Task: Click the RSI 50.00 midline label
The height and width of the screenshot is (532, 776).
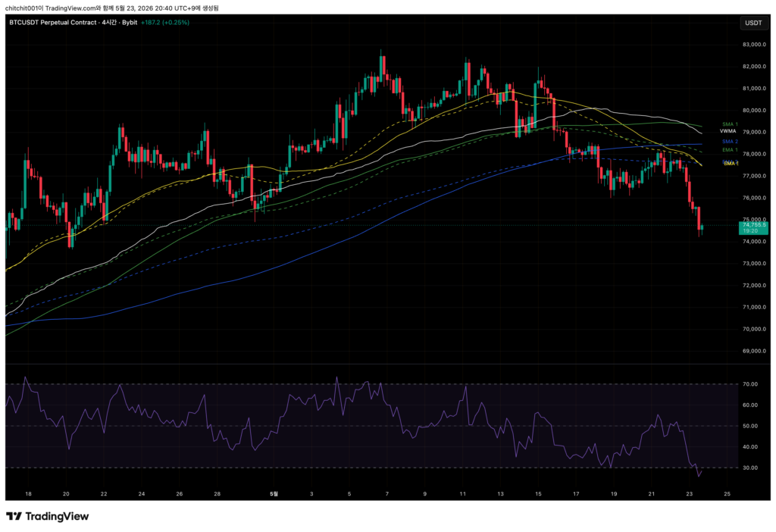Action: click(x=749, y=426)
